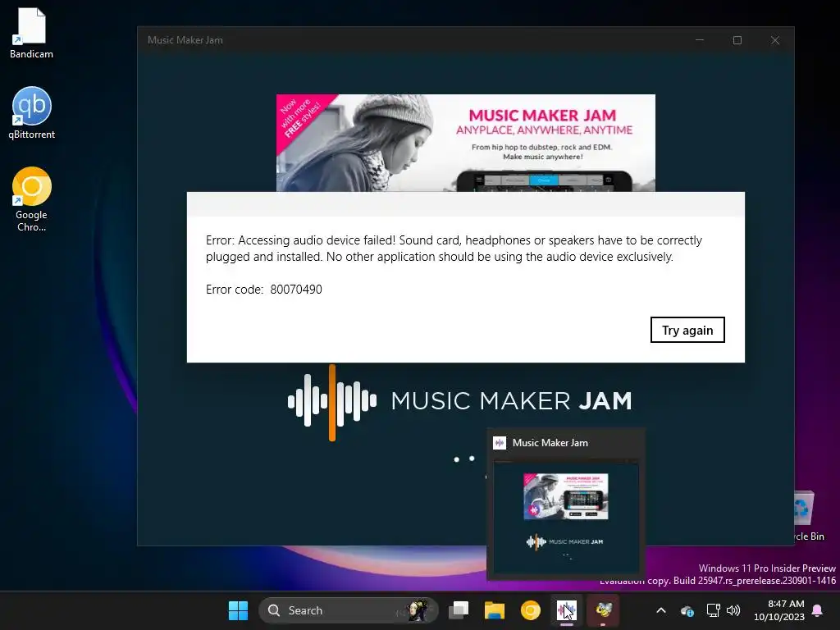Open network settings tray icon
840x630 pixels.
point(713,610)
